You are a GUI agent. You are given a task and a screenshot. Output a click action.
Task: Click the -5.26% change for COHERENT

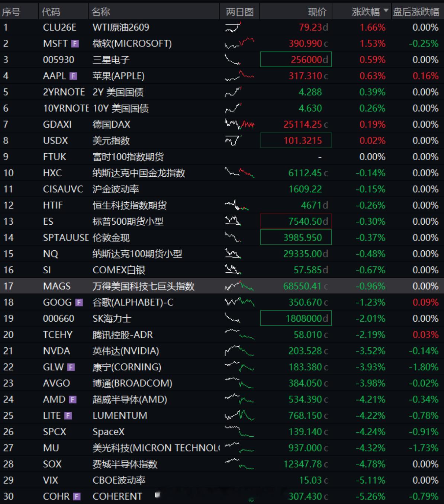pos(370,497)
